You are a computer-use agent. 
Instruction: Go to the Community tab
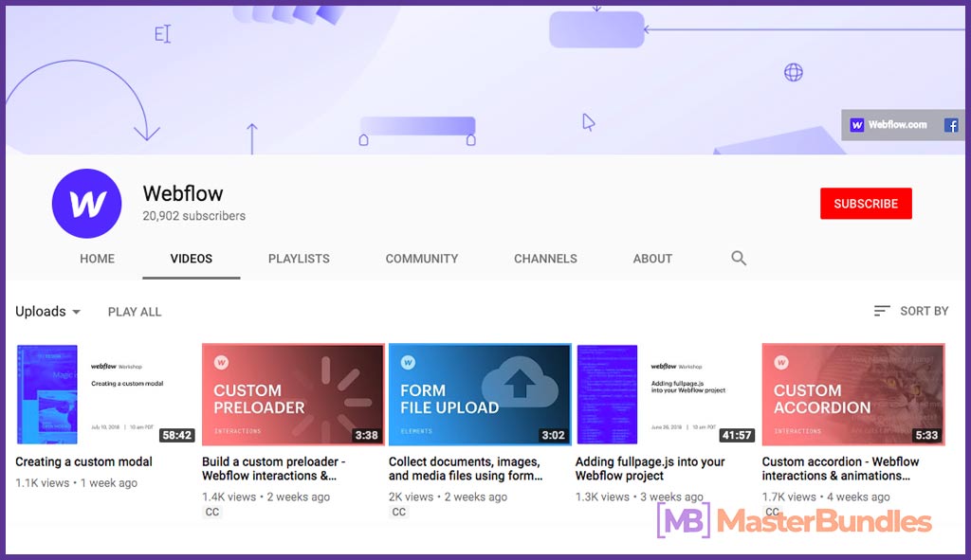(x=422, y=259)
